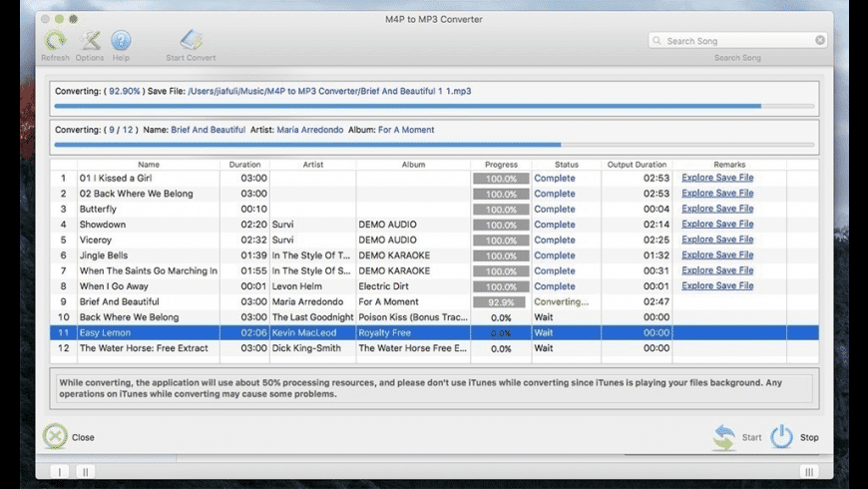Click album 'Electric Dirt' cell
Image resolution: width=868 pixels, height=489 pixels.
pyautogui.click(x=384, y=286)
